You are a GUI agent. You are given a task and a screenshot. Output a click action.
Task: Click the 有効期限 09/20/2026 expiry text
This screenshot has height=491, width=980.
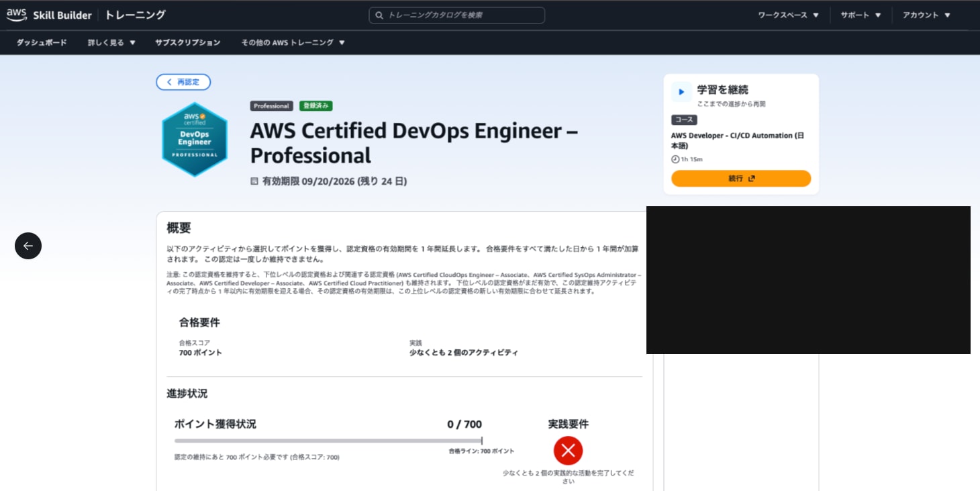334,181
